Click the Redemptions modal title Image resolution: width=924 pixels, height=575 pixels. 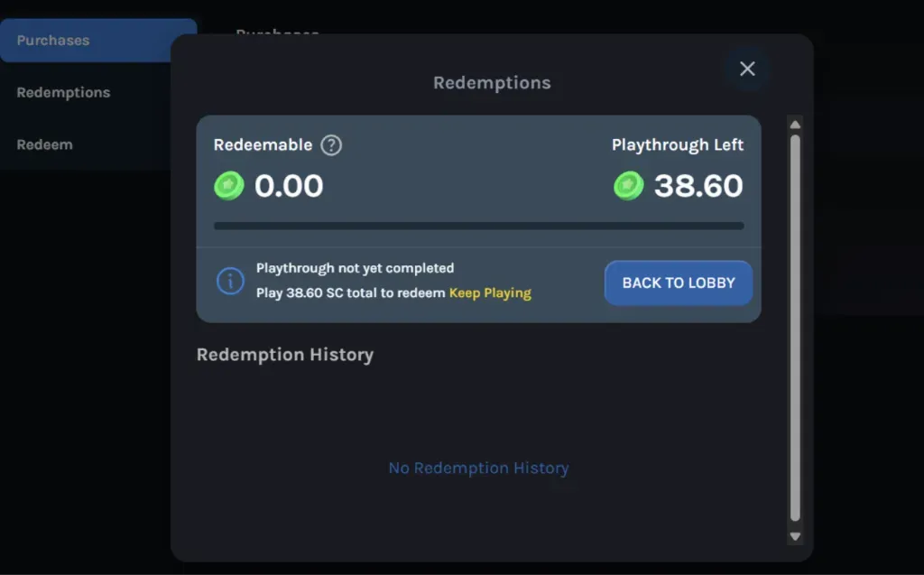tap(492, 82)
